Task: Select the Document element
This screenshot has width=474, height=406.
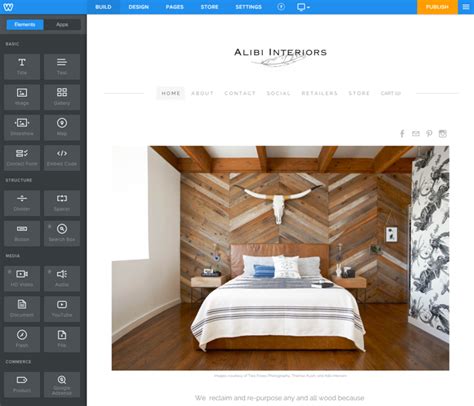Action: 22,309
